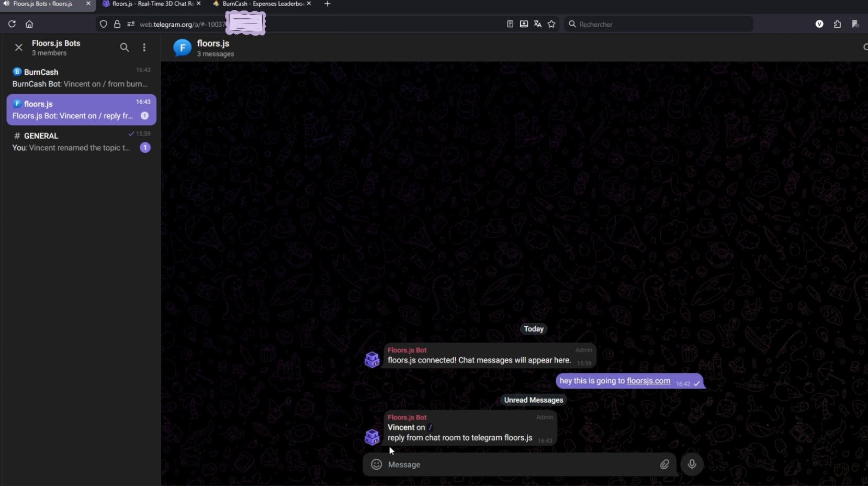The image size is (868, 486).
Task: Open the BurnCash topic
Action: pos(81,78)
